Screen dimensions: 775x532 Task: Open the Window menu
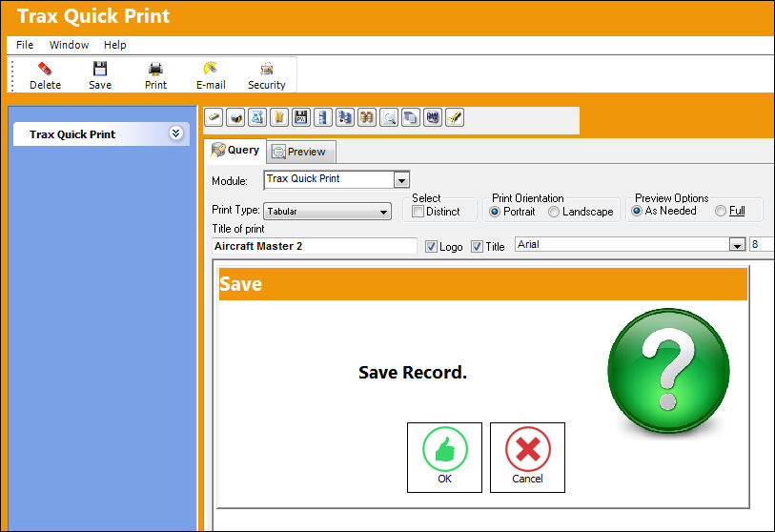(x=70, y=45)
